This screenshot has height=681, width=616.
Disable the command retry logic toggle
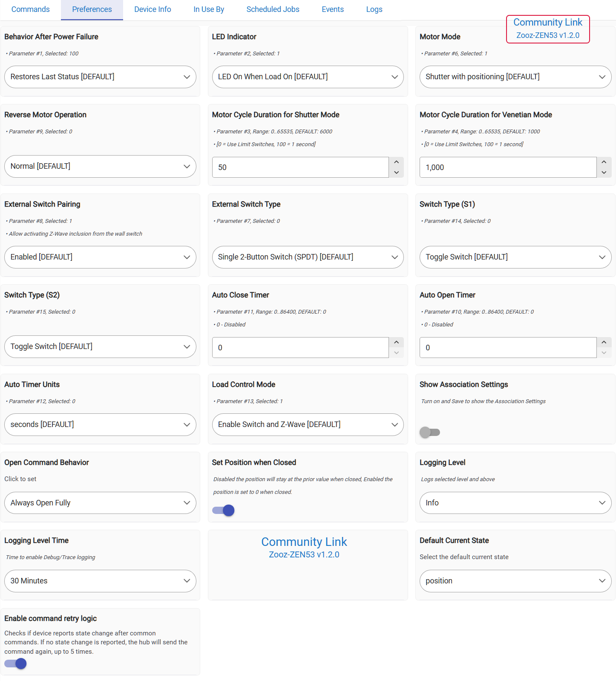(16, 664)
